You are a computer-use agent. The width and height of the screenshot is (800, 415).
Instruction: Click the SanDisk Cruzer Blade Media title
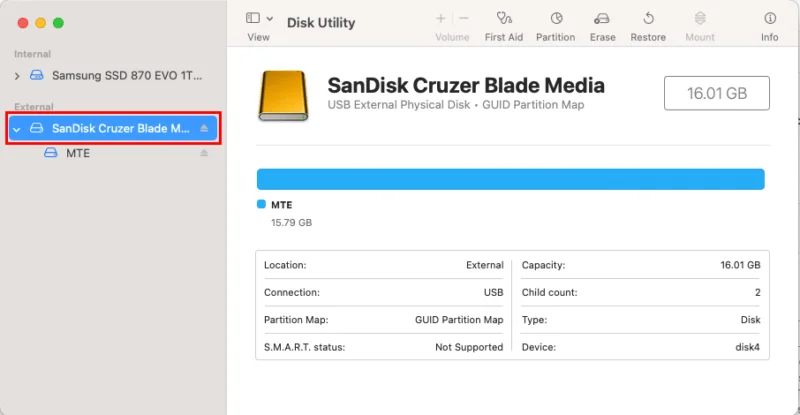coord(466,85)
